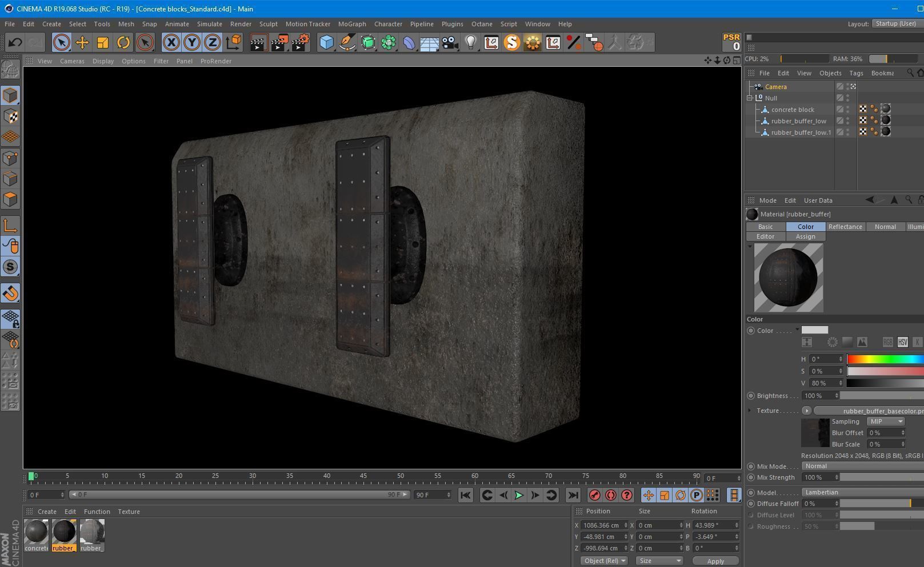Switch to Texture mode in left sidebar

pos(10,116)
